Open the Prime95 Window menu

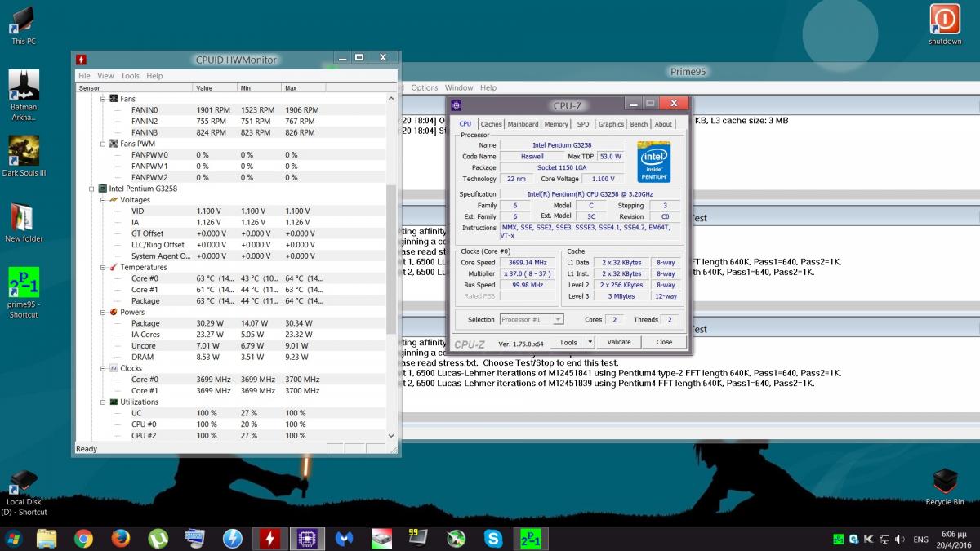pyautogui.click(x=459, y=87)
